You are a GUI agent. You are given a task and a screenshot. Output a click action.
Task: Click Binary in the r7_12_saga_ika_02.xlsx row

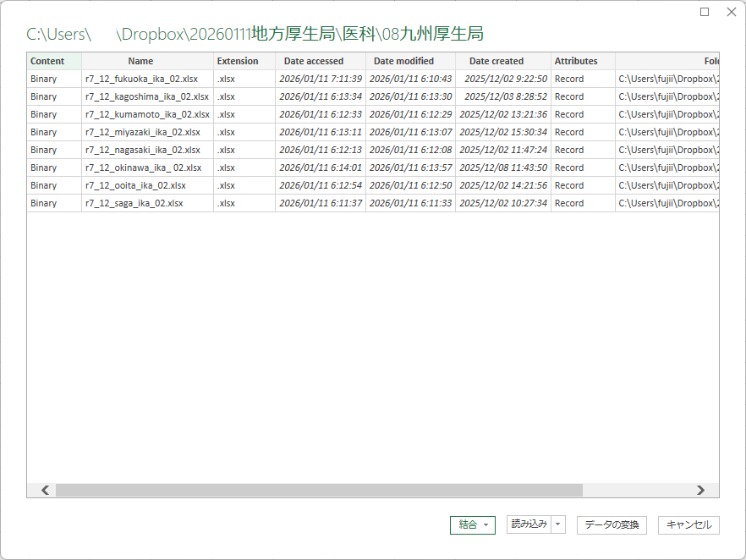(x=44, y=203)
